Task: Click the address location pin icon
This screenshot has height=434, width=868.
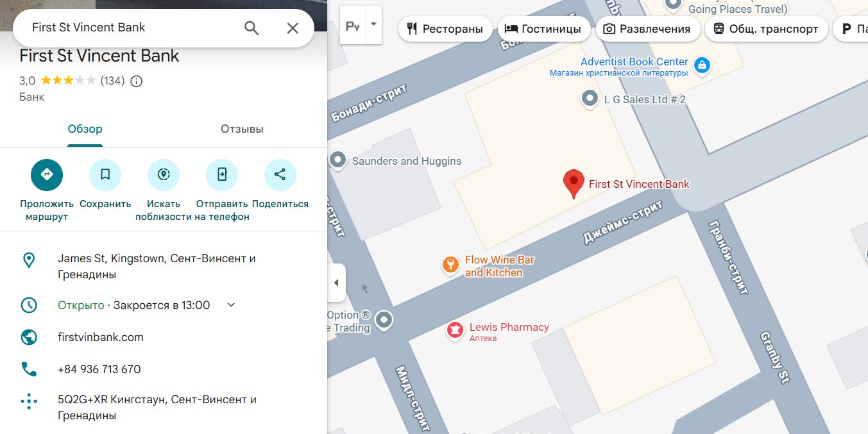Action: [29, 260]
